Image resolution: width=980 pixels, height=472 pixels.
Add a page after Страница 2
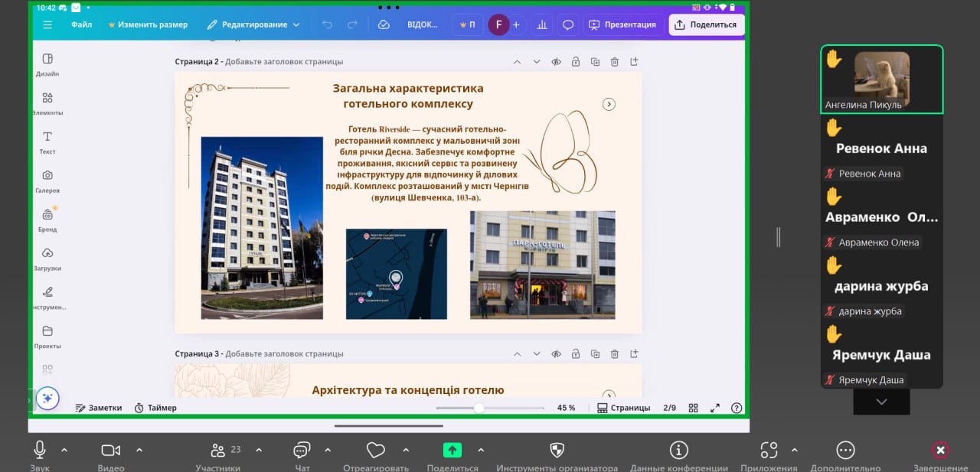[634, 62]
